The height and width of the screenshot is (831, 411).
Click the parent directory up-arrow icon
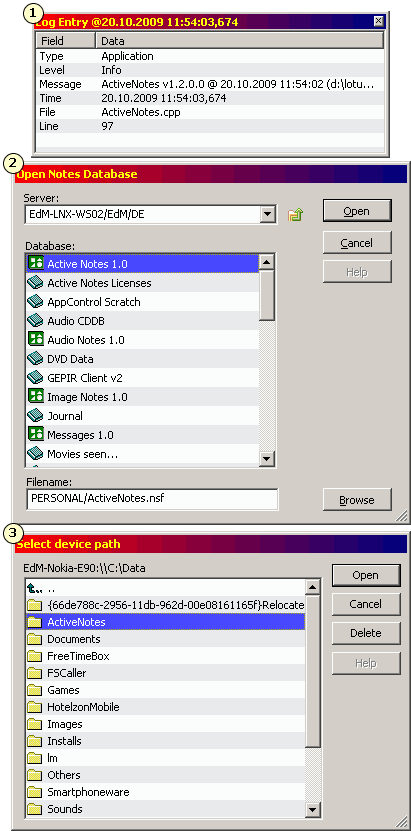pyautogui.click(x=34, y=588)
